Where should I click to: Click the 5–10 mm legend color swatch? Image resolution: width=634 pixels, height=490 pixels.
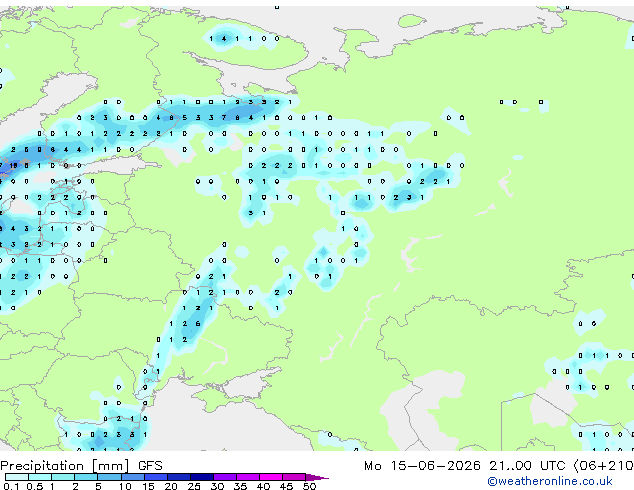tap(109, 477)
